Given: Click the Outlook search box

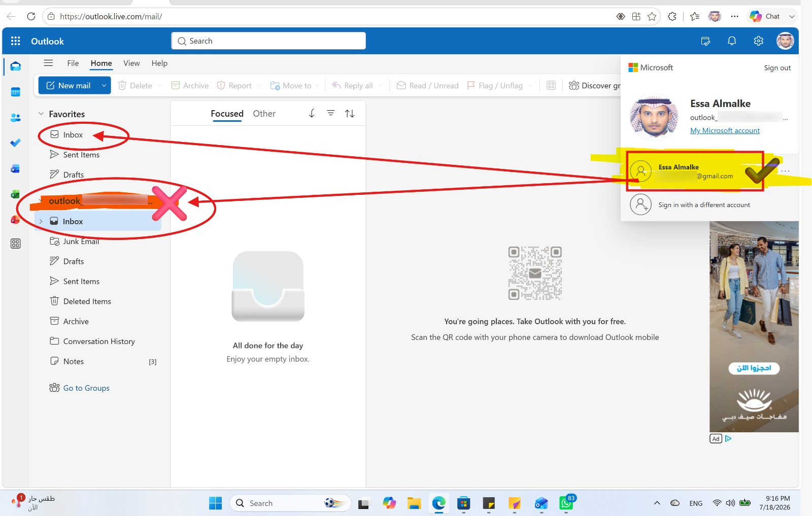Looking at the screenshot, I should tap(268, 41).
